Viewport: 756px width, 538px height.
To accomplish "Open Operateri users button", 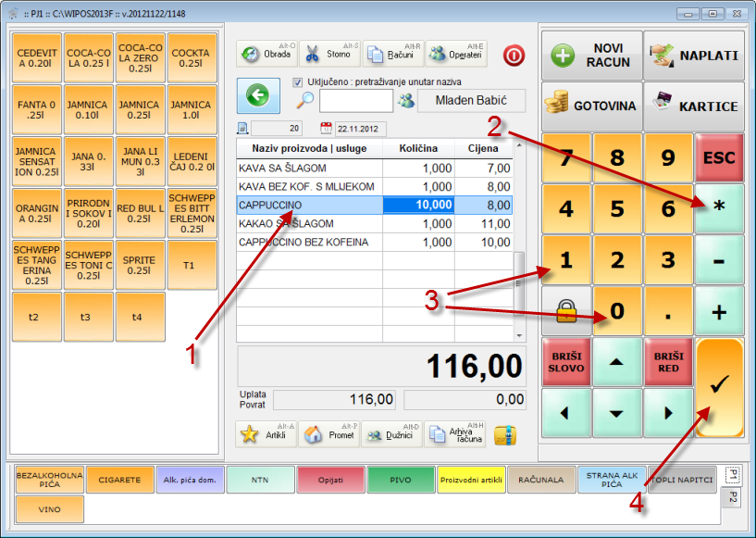I will [456, 54].
